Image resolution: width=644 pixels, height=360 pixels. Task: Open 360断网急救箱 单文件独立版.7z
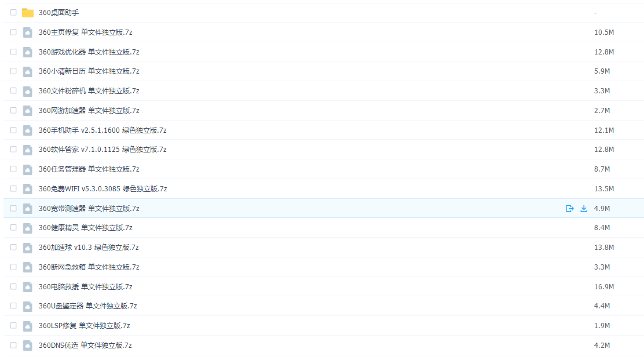click(89, 267)
